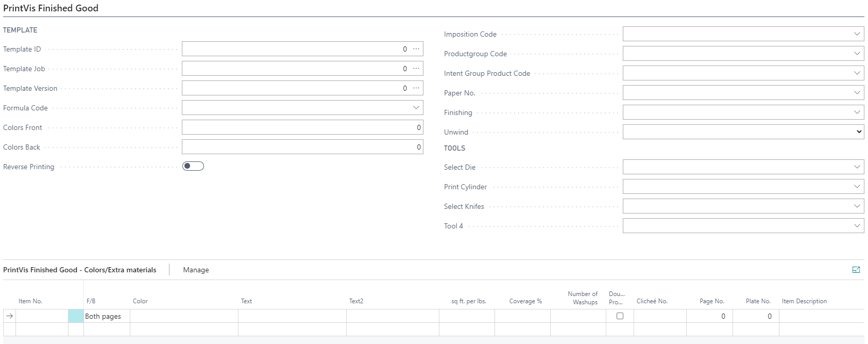Click the Text2 column header
Screen dimensions: 868x344
356,301
